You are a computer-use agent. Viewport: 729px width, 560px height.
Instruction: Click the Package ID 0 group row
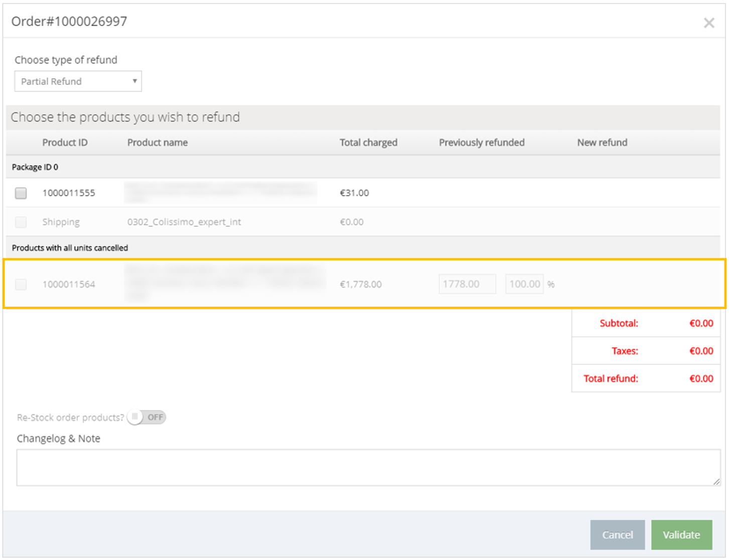coord(35,167)
